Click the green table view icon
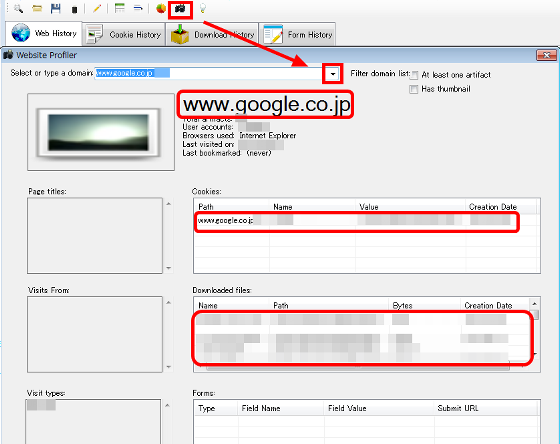Screen dimensions: 560x444 pyautogui.click(x=120, y=8)
